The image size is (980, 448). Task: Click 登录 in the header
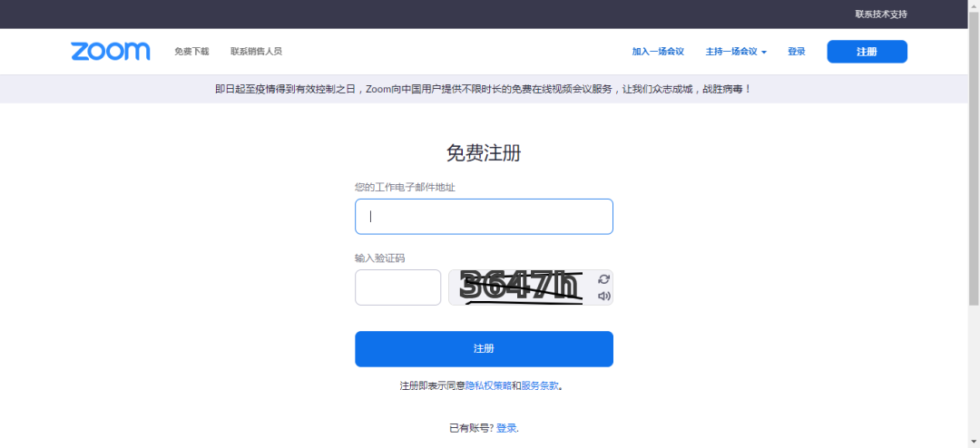pyautogui.click(x=797, y=51)
